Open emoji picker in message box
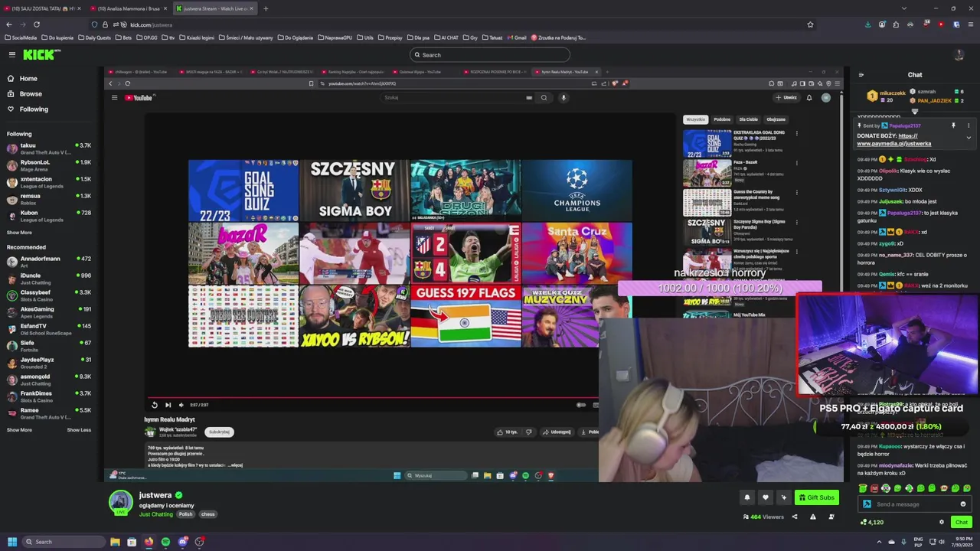980x551 pixels. 963,504
